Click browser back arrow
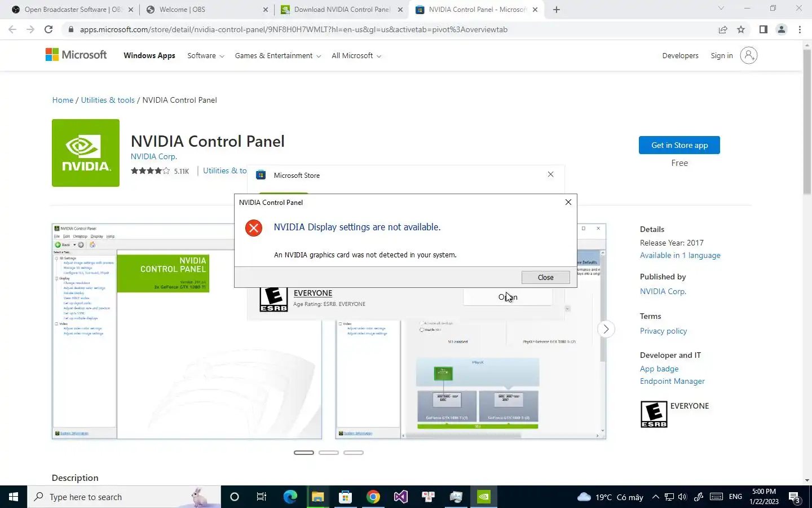 (x=12, y=29)
